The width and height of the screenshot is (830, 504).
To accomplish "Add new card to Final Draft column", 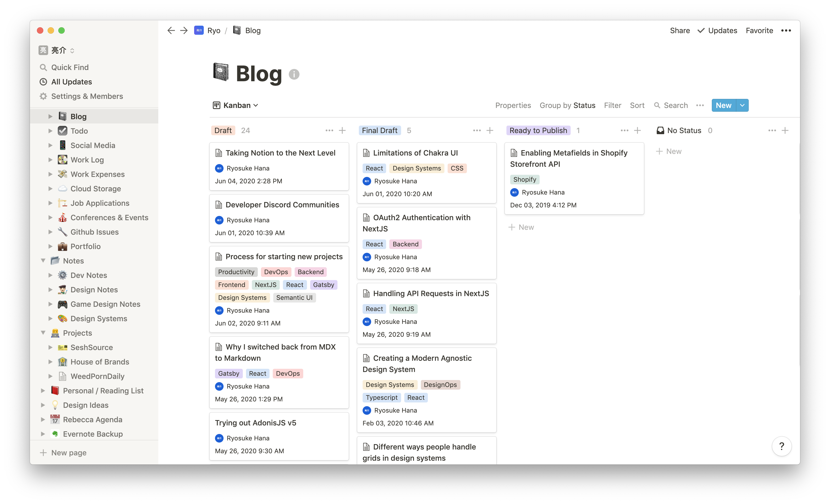I will (x=490, y=130).
